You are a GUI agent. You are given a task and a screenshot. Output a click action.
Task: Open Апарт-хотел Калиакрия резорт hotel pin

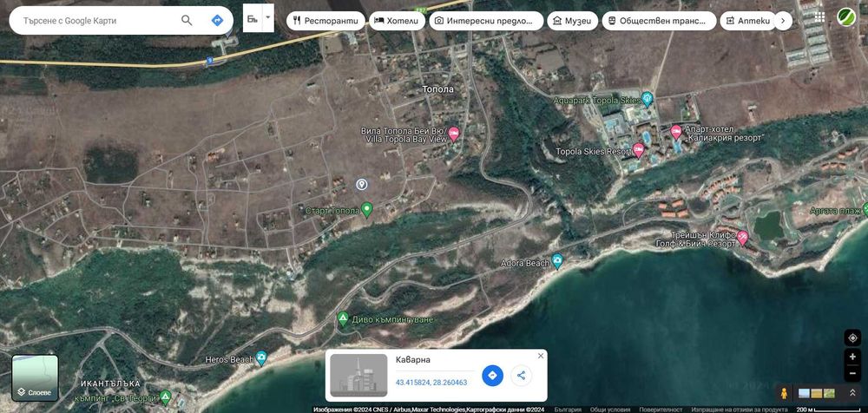pos(676,132)
